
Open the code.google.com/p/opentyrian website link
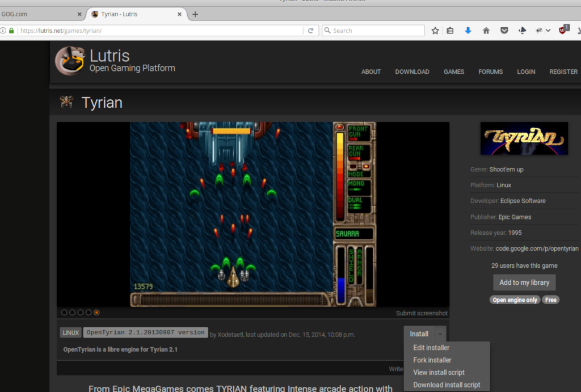[x=537, y=248]
